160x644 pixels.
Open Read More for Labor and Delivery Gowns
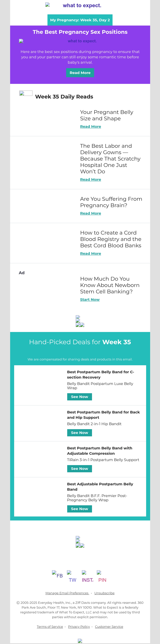90,179
